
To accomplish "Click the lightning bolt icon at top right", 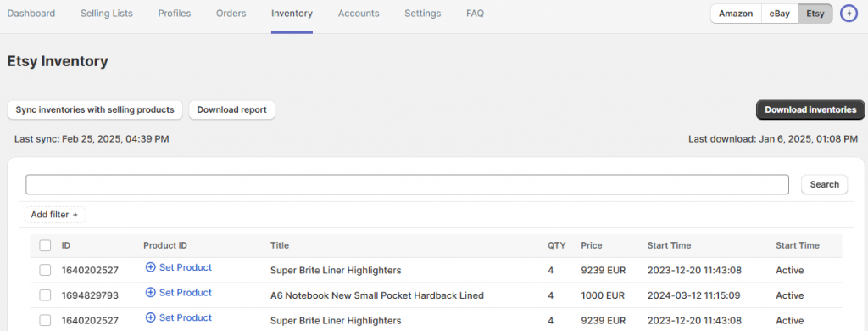I will (x=848, y=14).
